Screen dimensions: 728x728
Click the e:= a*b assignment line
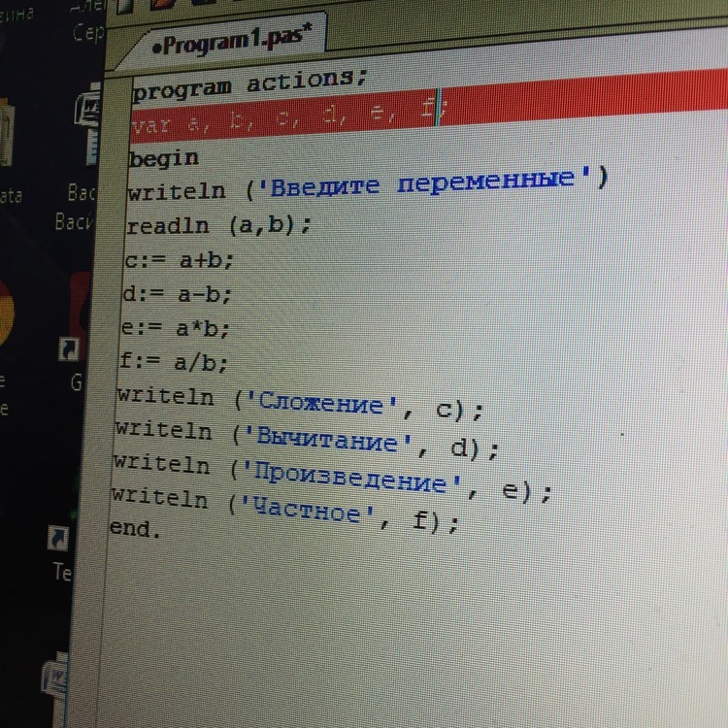coord(175,328)
